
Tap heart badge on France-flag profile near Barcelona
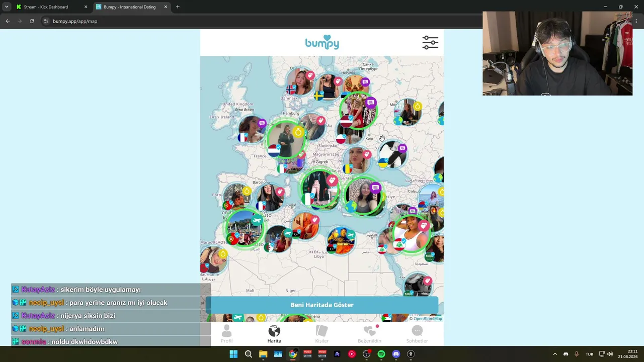coord(280,192)
